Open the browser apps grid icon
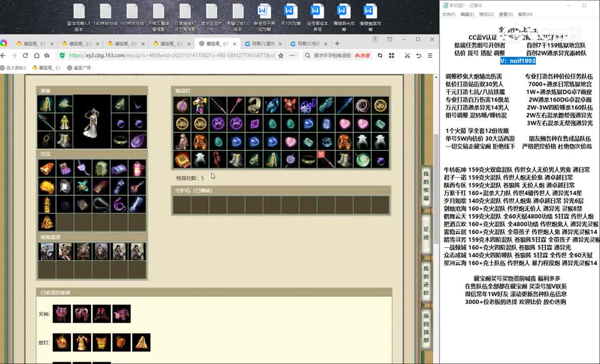 coord(392,56)
